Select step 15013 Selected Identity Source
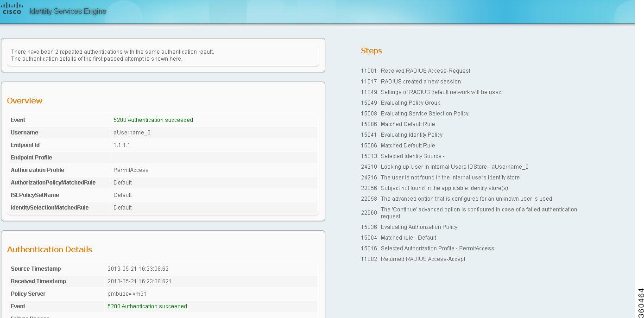644x318 pixels. 403,156
